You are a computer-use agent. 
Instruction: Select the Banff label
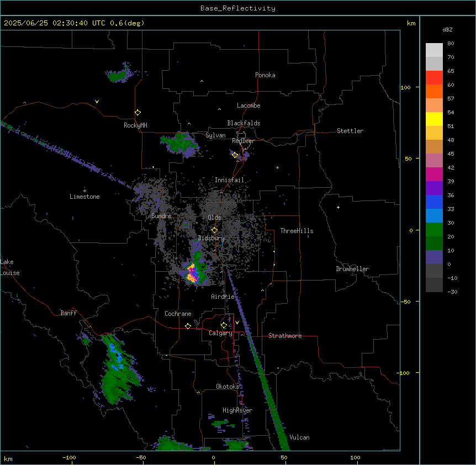68,313
